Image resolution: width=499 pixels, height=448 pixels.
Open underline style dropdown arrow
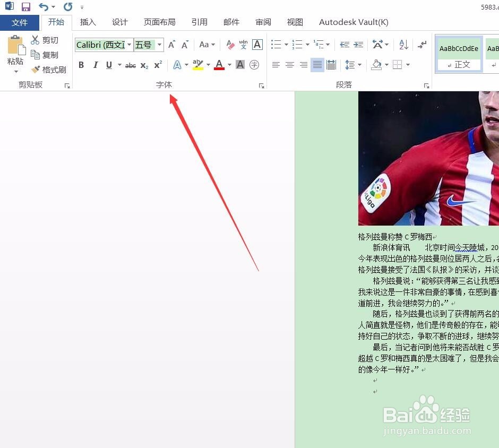119,65
